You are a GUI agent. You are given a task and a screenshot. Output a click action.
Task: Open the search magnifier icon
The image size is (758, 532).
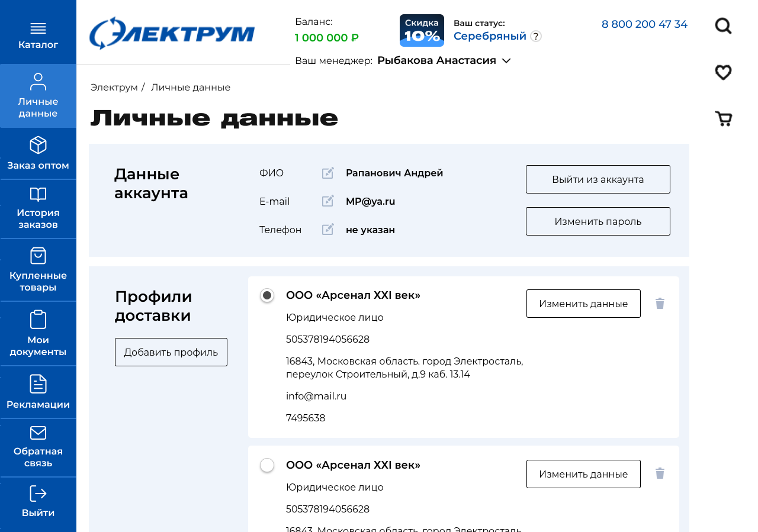coord(723,26)
